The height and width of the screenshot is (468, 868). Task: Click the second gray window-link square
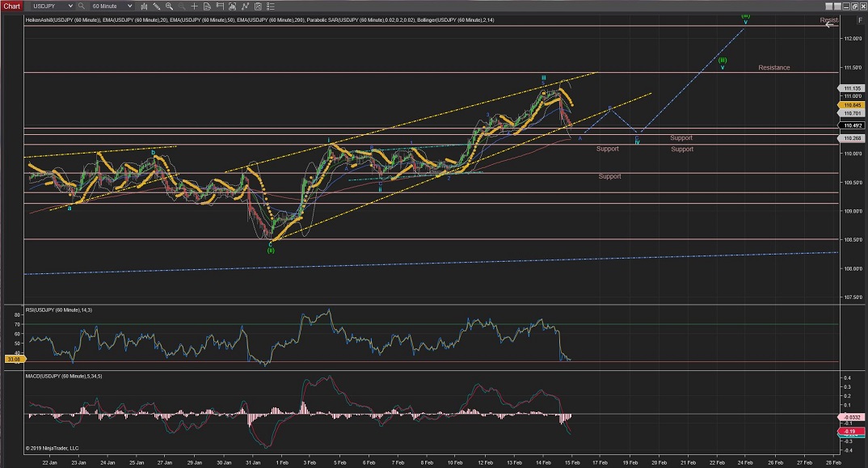pyautogui.click(x=837, y=6)
